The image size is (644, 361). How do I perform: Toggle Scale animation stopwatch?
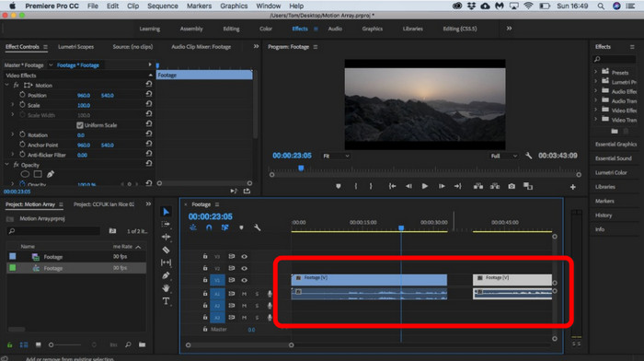pos(22,105)
